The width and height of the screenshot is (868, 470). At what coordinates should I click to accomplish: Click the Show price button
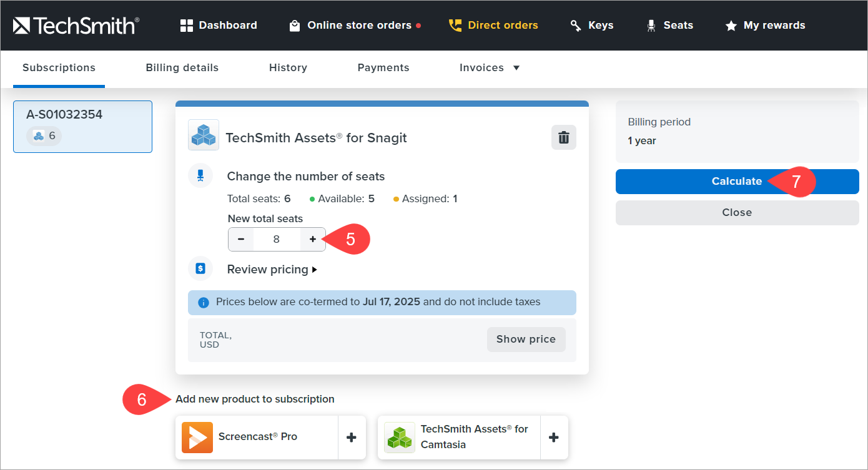(x=526, y=340)
